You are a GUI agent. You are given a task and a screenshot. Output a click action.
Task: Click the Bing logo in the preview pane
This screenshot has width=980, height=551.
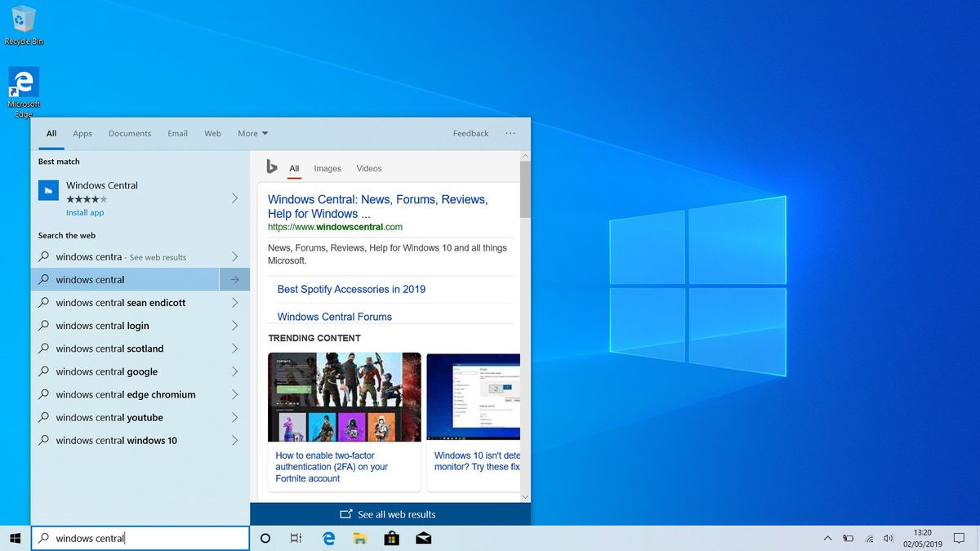[272, 167]
